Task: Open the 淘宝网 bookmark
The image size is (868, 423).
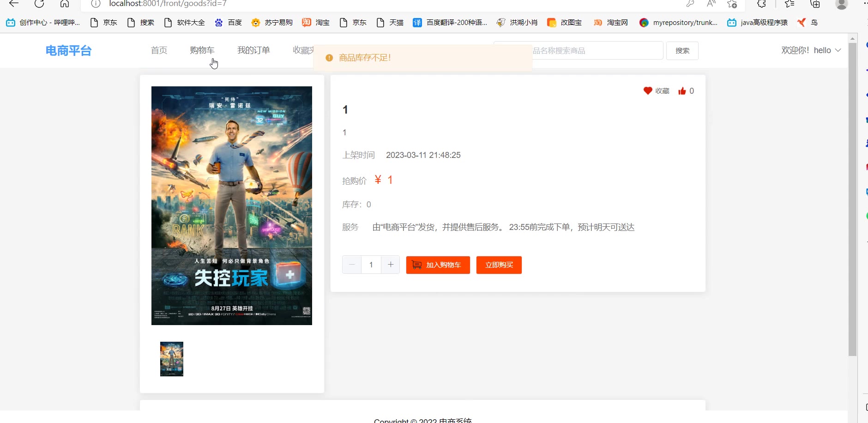Action: 610,22
